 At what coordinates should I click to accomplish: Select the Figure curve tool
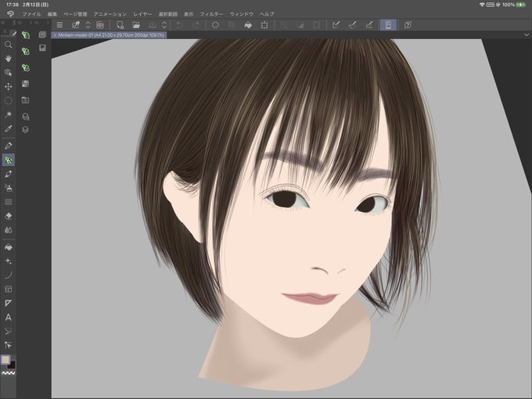pos(9,275)
